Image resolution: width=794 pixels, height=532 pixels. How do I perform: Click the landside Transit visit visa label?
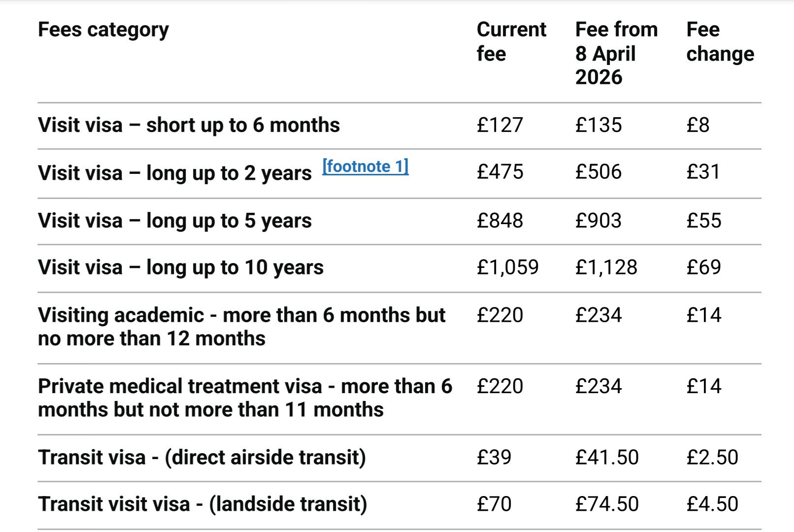tap(202, 504)
